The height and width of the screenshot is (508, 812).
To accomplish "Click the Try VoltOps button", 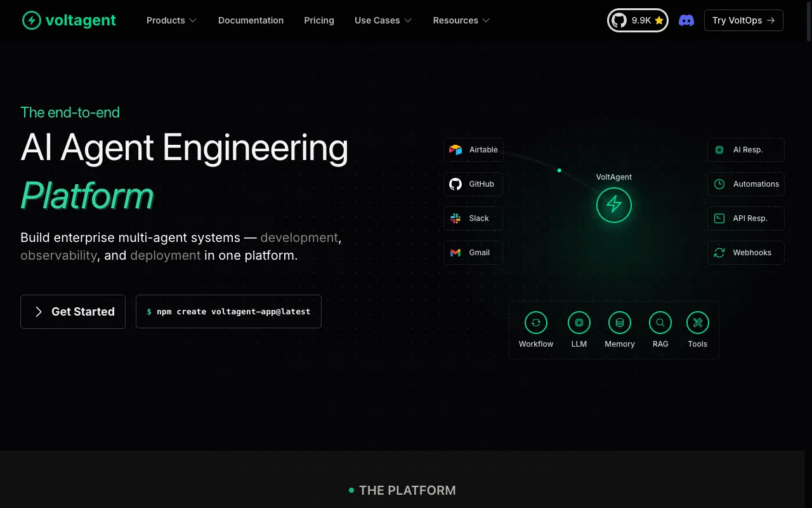I will click(x=743, y=20).
